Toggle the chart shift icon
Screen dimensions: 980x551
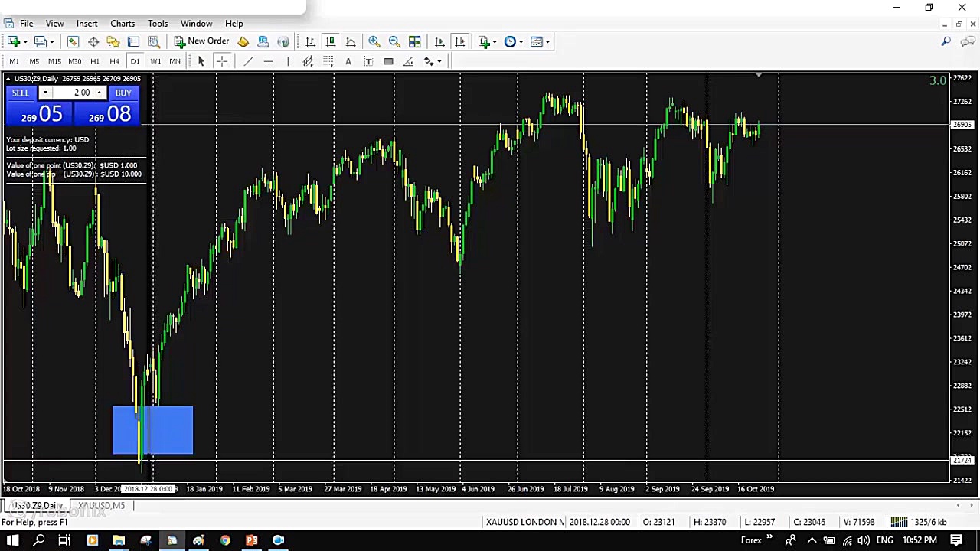[x=459, y=41]
